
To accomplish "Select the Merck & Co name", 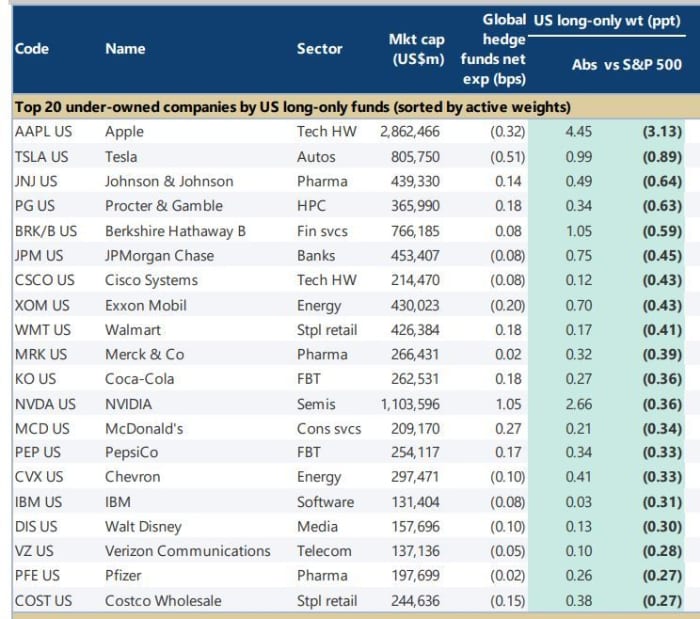I will coord(145,355).
